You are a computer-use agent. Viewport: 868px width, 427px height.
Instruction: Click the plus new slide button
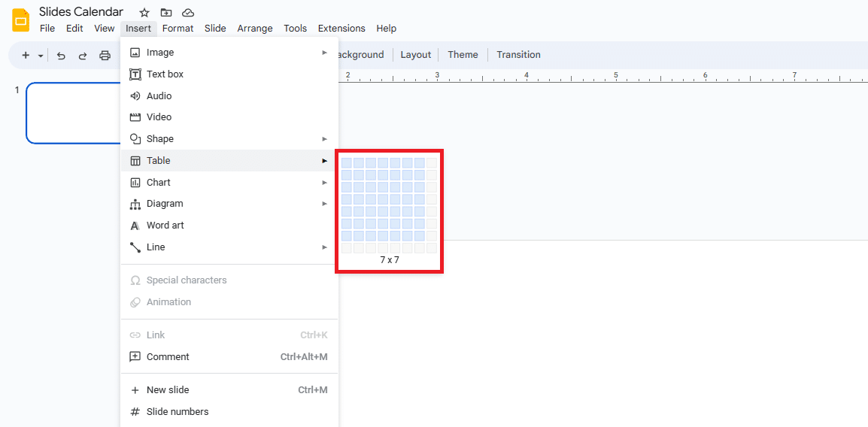26,56
